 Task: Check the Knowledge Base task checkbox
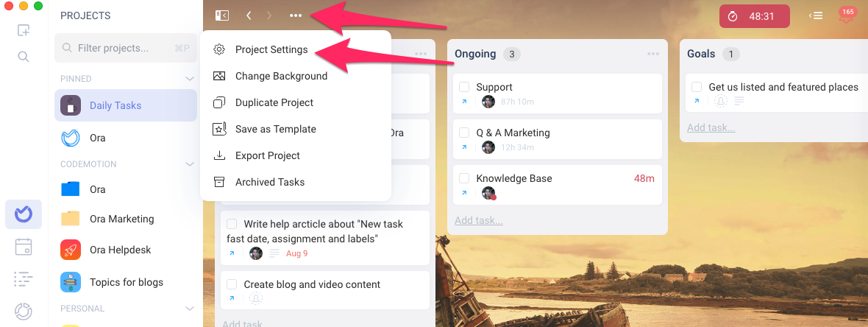pyautogui.click(x=464, y=178)
